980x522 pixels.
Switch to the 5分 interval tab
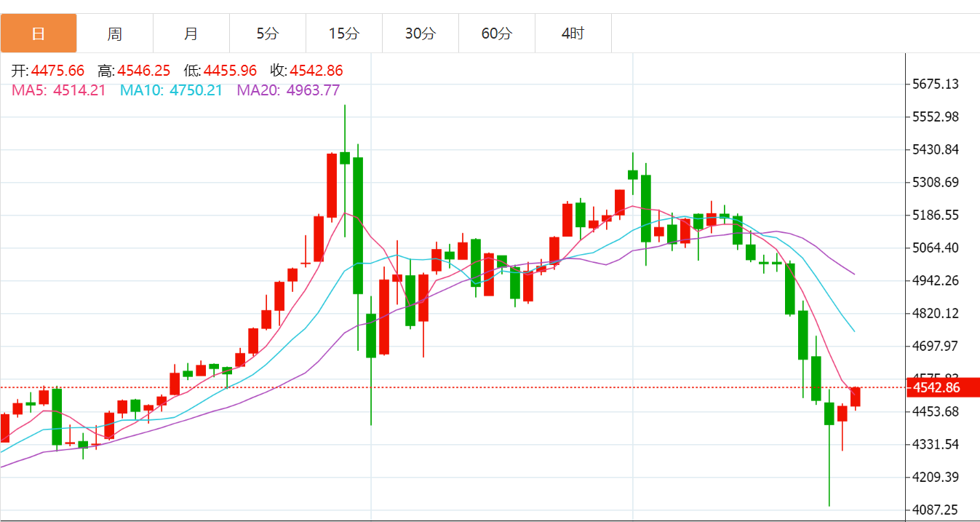(268, 33)
